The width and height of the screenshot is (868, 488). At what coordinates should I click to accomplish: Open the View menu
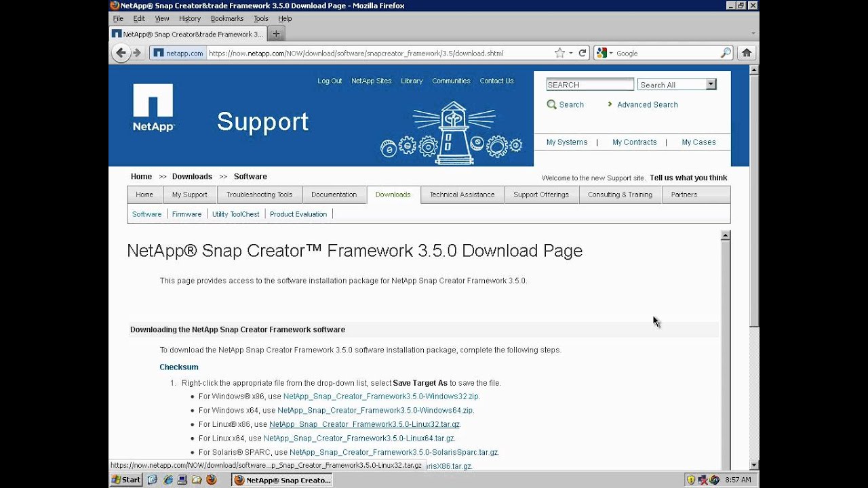click(162, 19)
